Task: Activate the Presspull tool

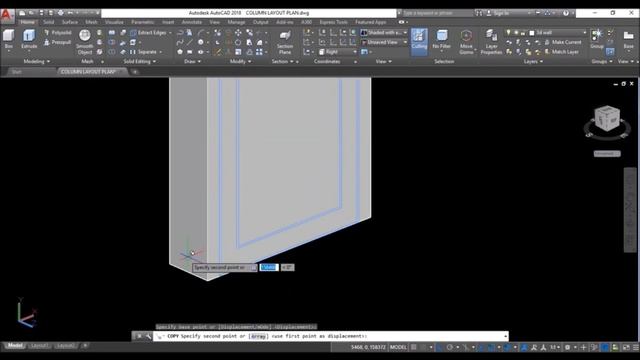Action: click(58, 42)
